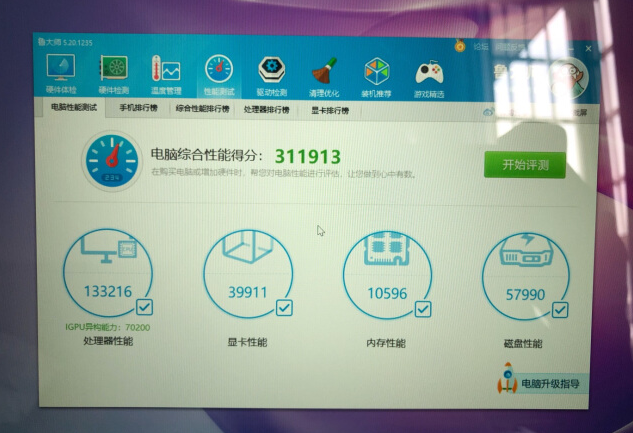Close the Lu Dashi window
This screenshot has height=433, width=633.
[589, 48]
